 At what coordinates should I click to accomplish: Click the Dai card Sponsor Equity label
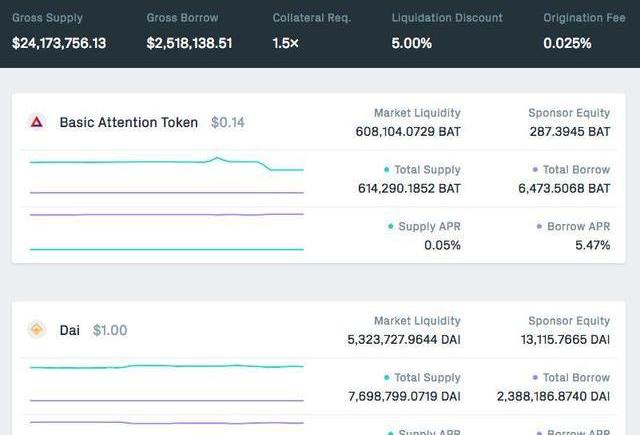569,321
